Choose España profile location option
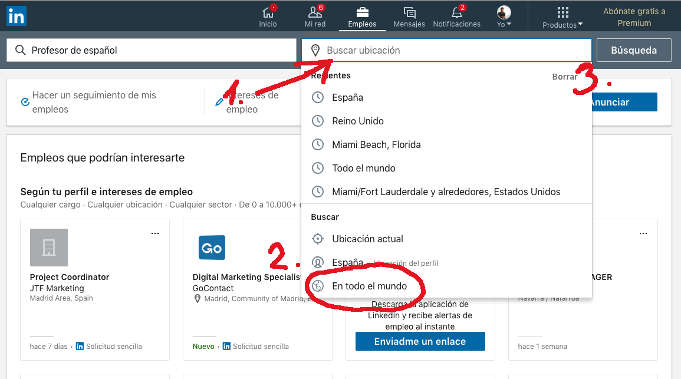Viewport: 681px width, 379px height. (446, 262)
